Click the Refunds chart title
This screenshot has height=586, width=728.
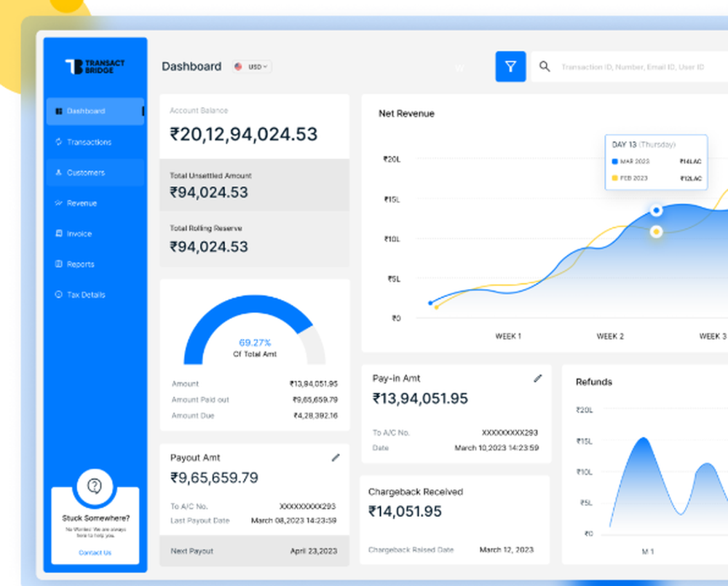pyautogui.click(x=594, y=381)
